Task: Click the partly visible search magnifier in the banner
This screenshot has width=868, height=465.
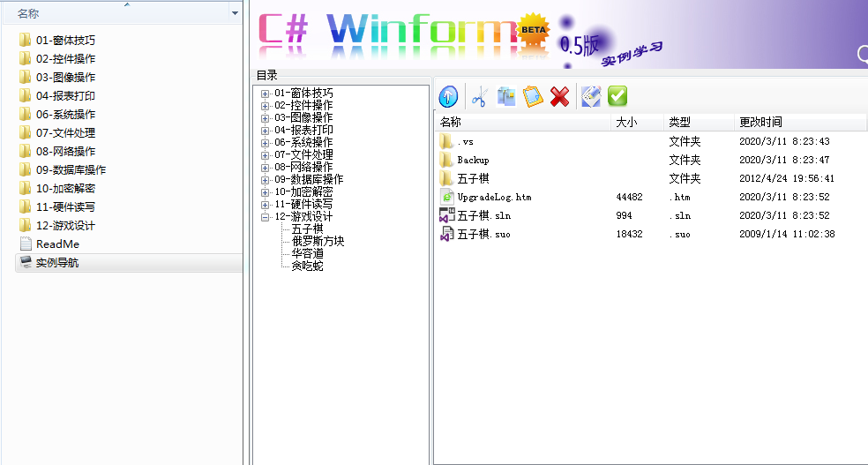Action: pos(863,54)
